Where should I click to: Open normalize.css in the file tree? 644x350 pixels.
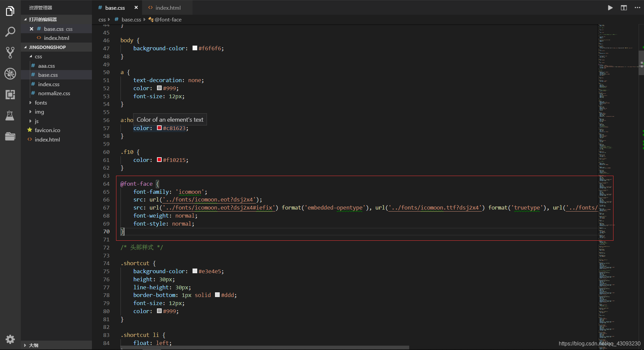click(56, 93)
